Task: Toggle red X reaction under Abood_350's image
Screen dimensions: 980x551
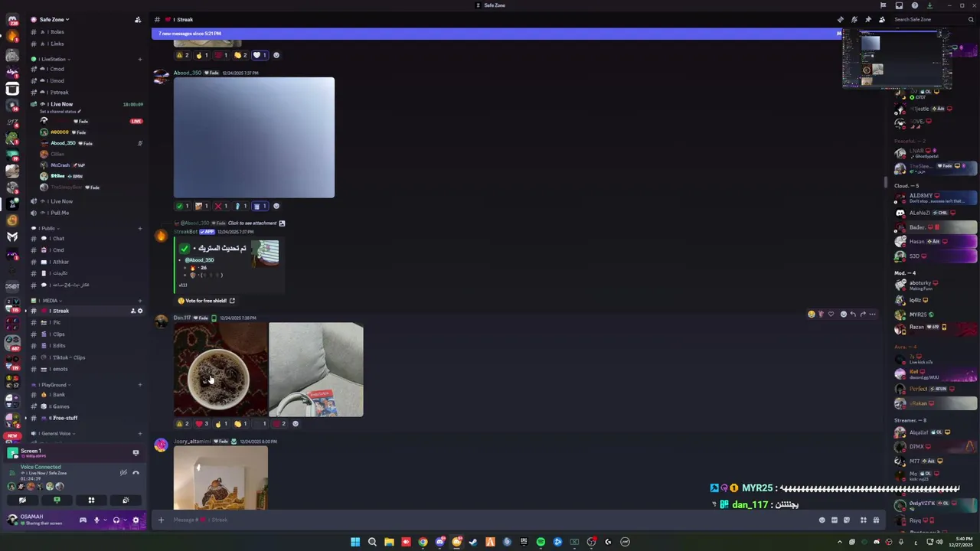Action: coord(220,206)
